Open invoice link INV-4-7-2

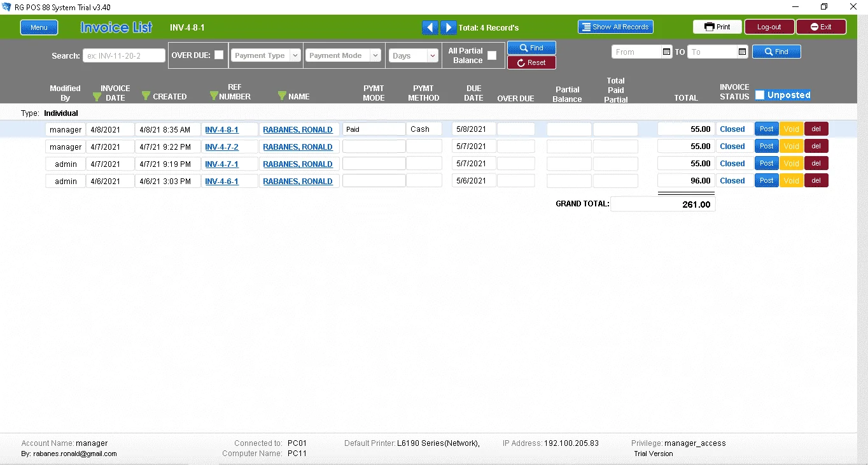(221, 147)
